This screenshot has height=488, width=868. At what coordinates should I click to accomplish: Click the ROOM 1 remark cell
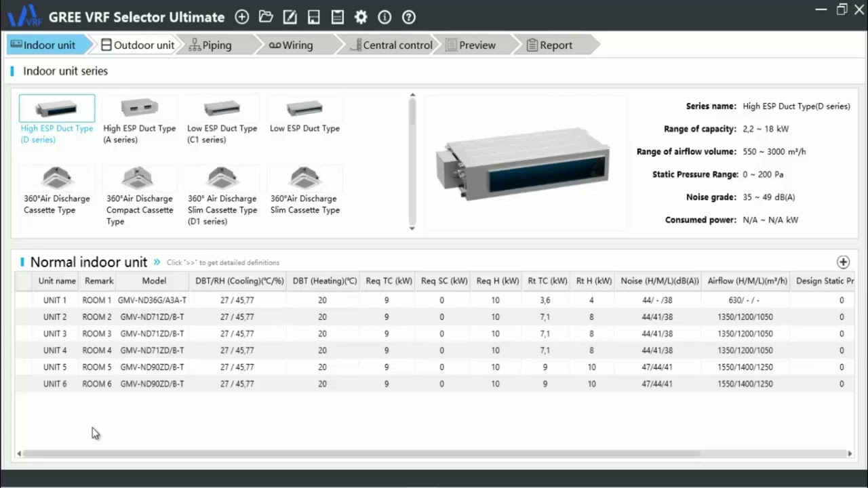click(x=97, y=300)
